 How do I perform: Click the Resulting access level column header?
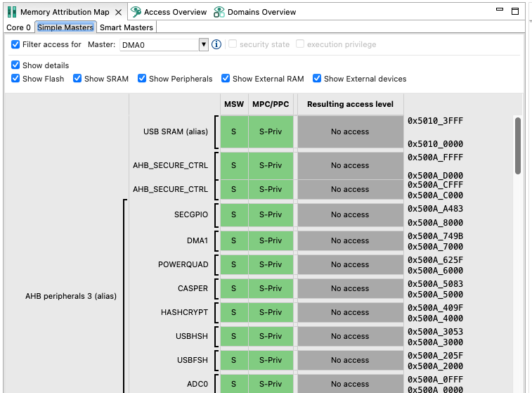coord(350,104)
